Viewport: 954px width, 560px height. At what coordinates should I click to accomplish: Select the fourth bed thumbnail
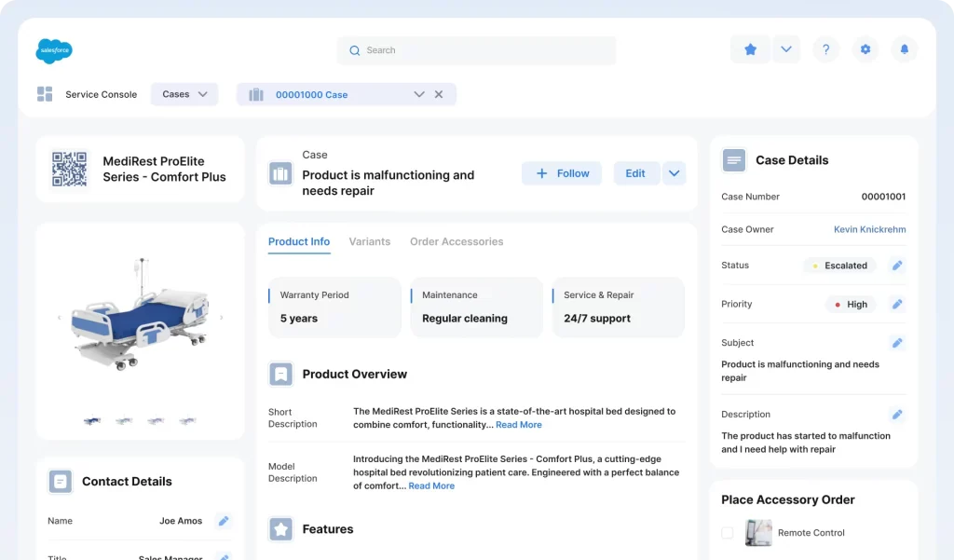pos(187,420)
